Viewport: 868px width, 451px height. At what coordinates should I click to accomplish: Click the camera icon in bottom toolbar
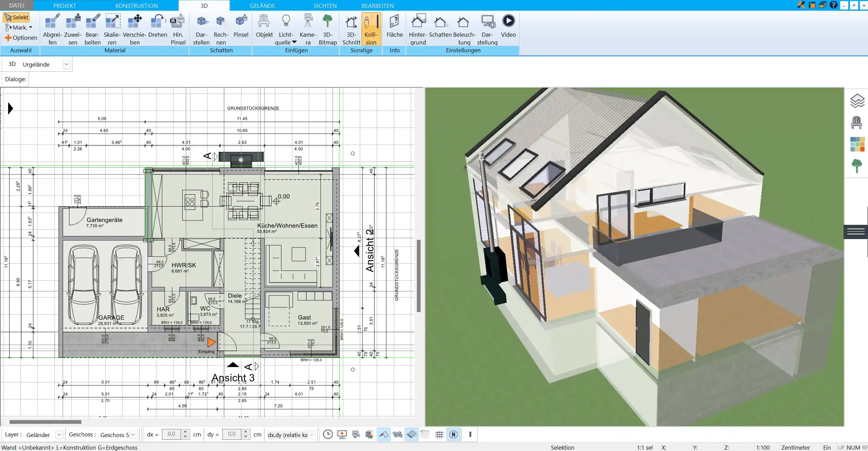point(356,434)
